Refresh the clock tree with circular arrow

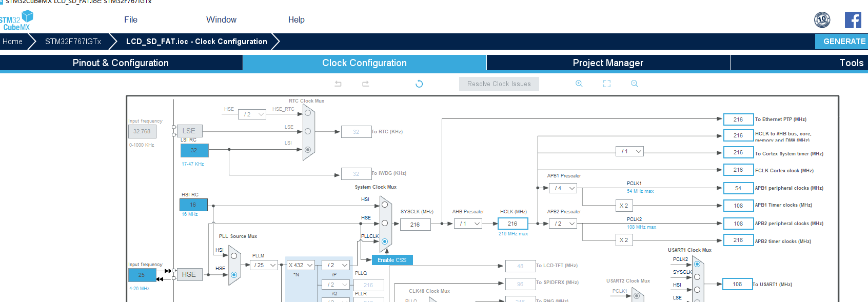(419, 84)
